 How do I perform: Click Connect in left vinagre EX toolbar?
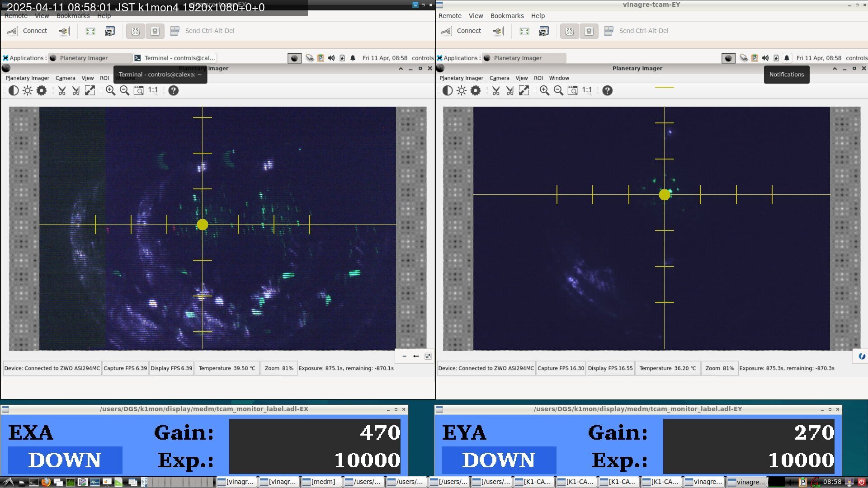click(x=27, y=31)
